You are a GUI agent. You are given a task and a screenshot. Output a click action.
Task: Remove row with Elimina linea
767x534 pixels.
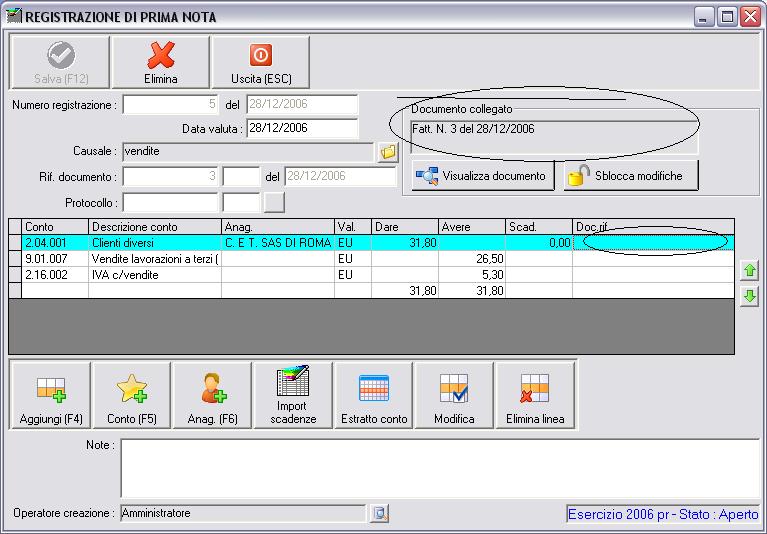pyautogui.click(x=535, y=395)
